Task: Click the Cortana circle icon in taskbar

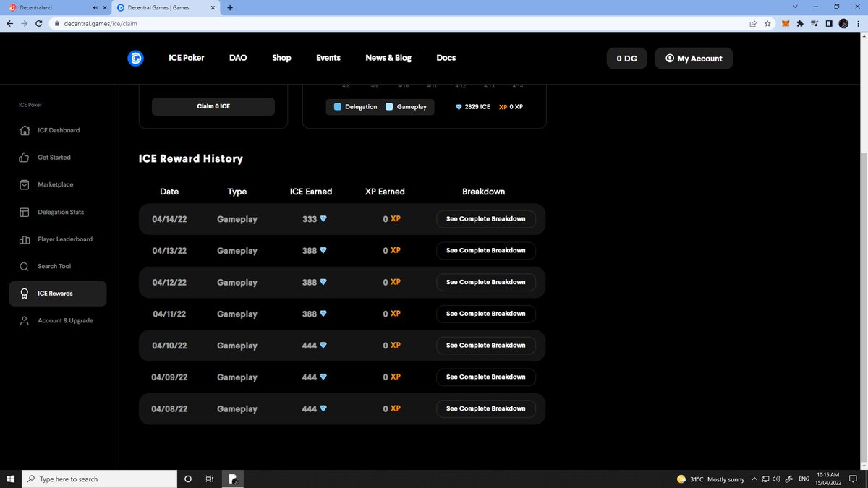Action: coord(188,479)
